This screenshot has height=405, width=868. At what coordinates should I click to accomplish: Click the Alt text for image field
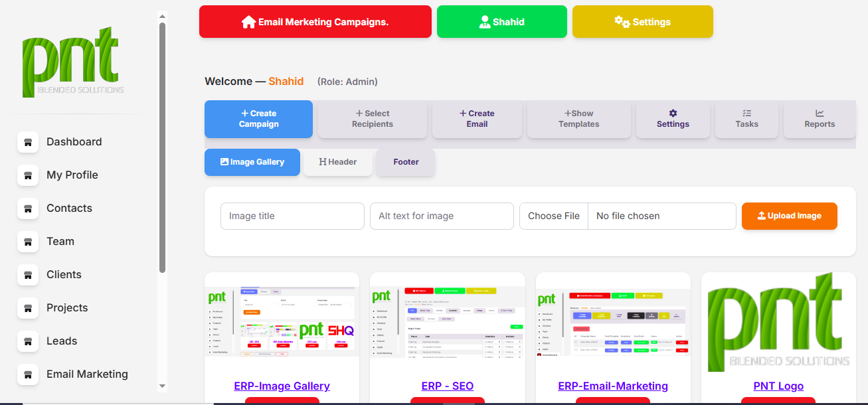442,216
